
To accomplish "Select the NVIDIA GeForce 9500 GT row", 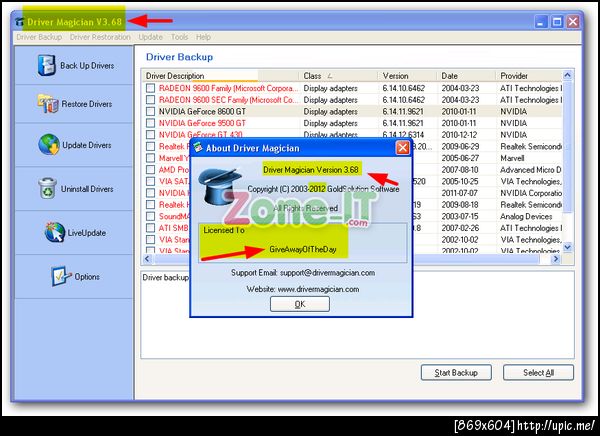I will click(352, 123).
